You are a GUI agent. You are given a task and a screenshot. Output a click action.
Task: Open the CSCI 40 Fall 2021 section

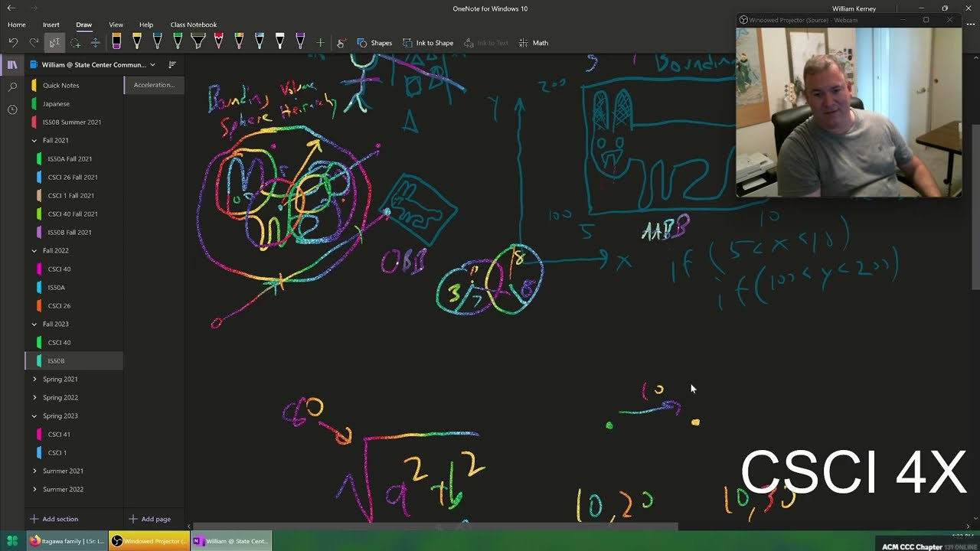click(x=74, y=214)
